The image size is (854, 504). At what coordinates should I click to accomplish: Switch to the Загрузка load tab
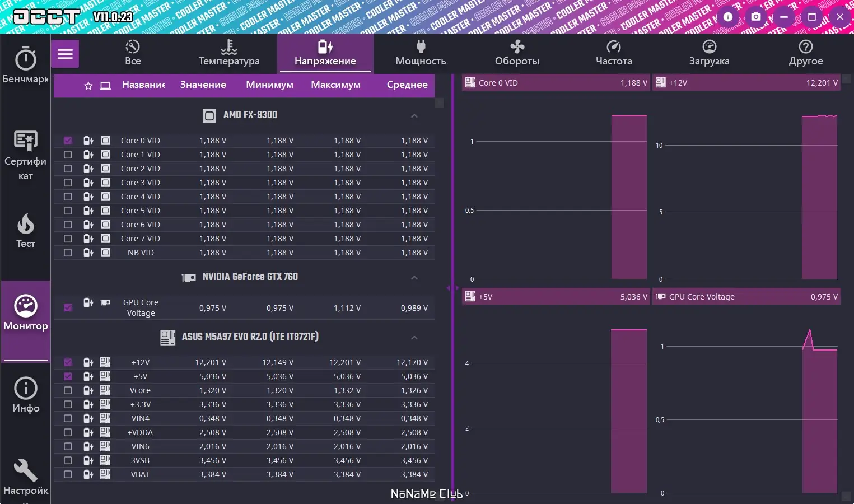(710, 53)
